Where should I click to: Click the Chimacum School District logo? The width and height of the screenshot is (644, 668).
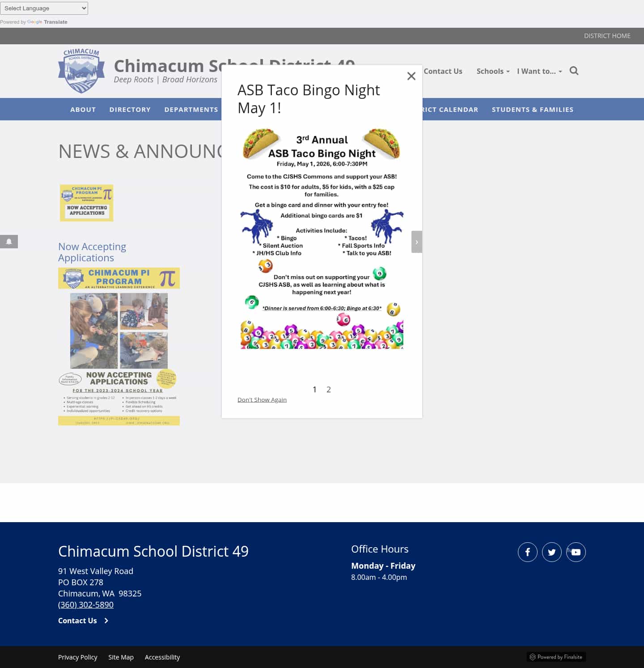81,70
